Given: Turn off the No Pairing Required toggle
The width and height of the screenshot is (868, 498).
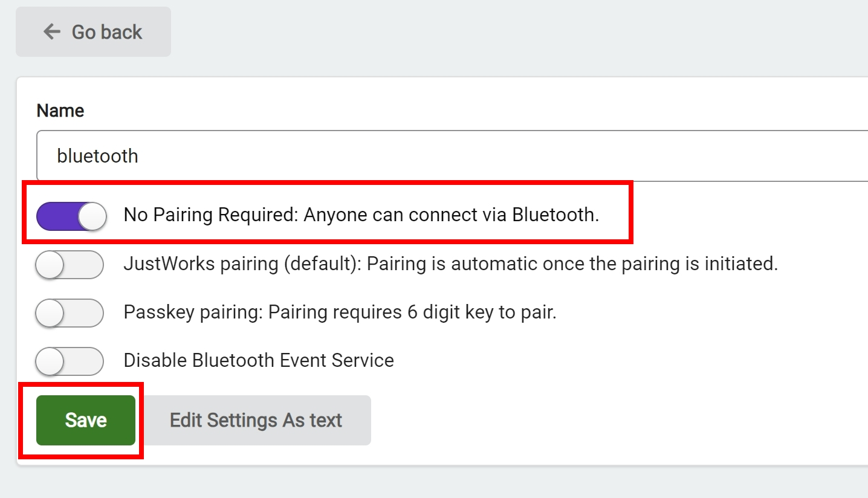Looking at the screenshot, I should point(71,216).
